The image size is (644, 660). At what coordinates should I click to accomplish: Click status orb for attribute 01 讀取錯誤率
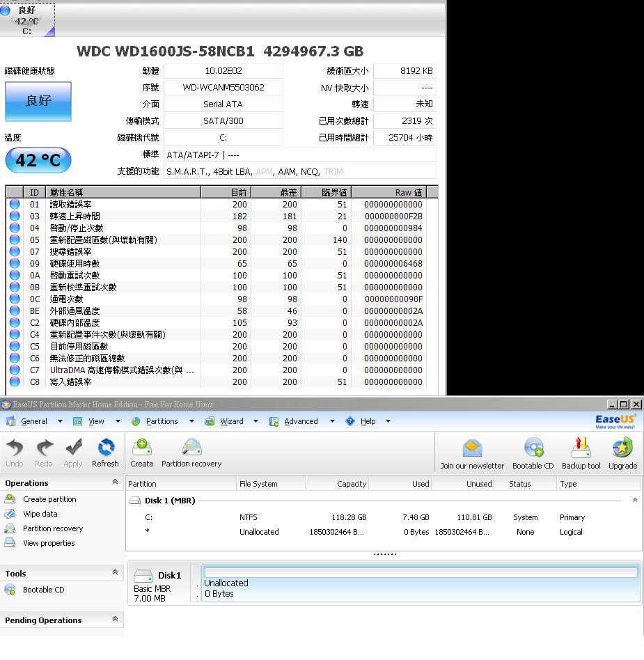pos(15,204)
